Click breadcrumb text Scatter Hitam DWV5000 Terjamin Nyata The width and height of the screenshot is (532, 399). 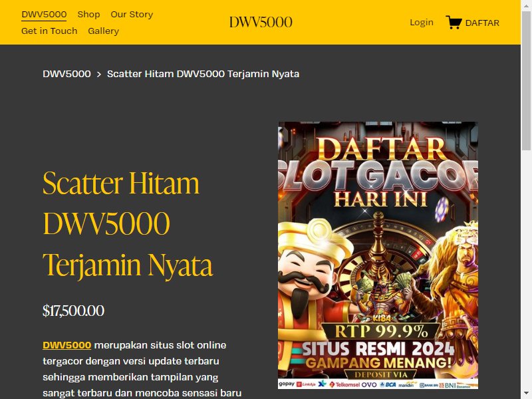[203, 74]
